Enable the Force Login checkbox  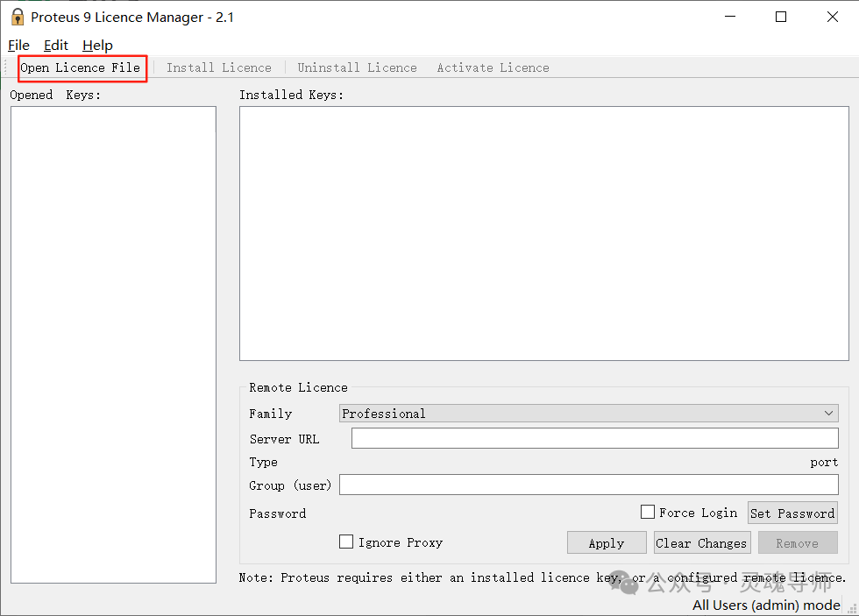(647, 512)
